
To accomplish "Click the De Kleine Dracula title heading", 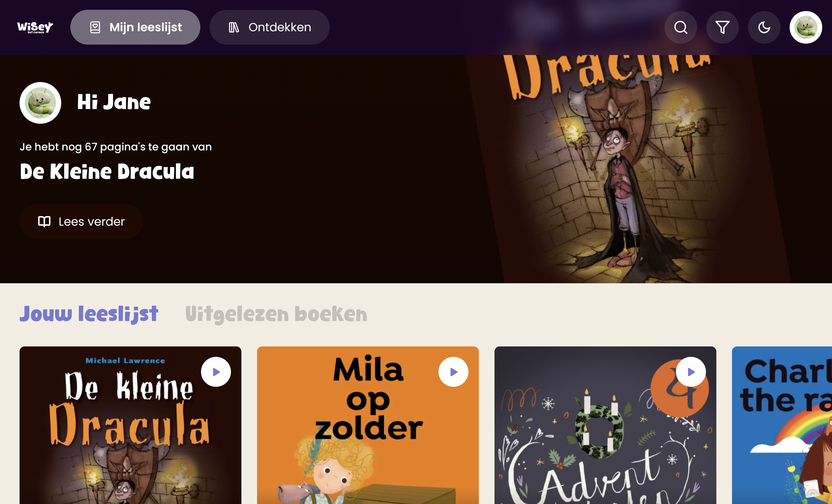I will pyautogui.click(x=107, y=172).
